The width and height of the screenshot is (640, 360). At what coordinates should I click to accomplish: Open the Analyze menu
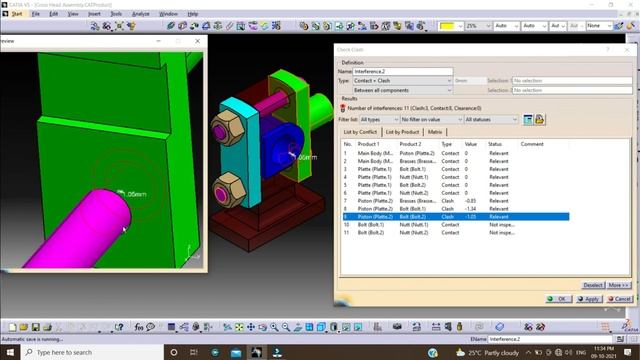[141, 14]
